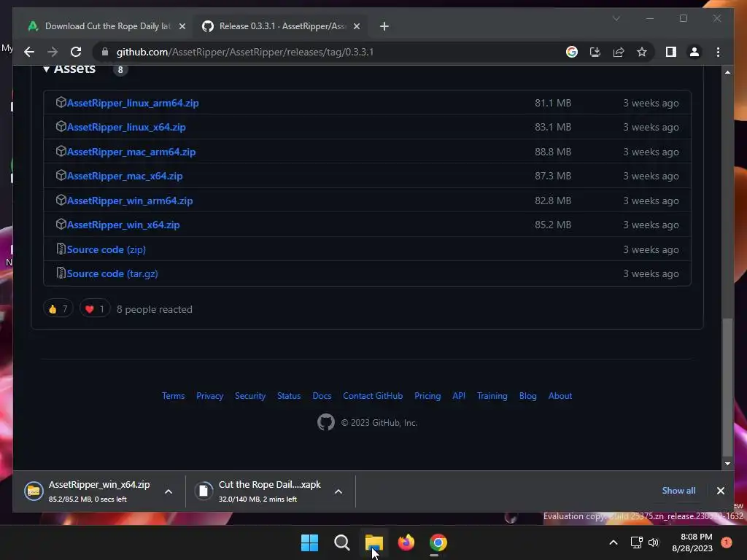
Task: Click the page vertical scrollbar thumb
Action: pos(727,386)
